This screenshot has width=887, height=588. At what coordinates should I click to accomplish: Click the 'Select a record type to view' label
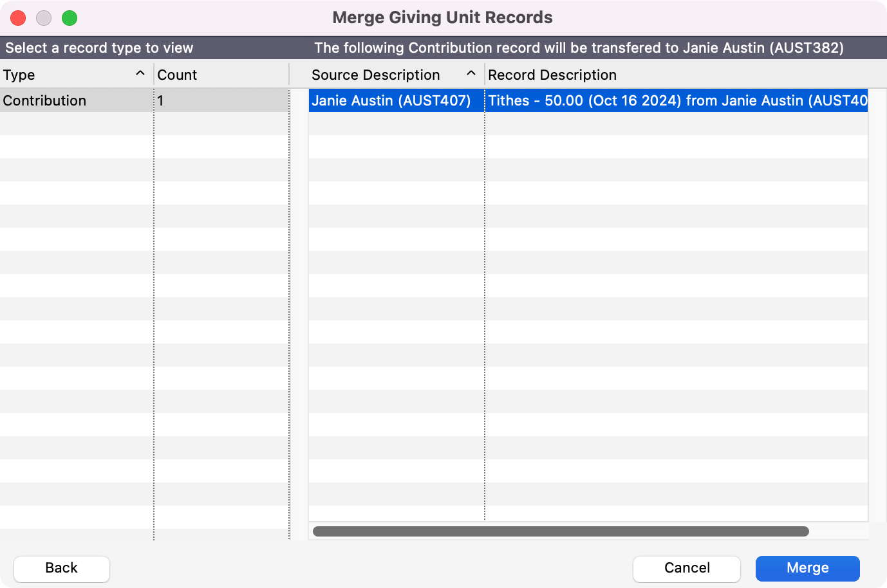click(99, 48)
